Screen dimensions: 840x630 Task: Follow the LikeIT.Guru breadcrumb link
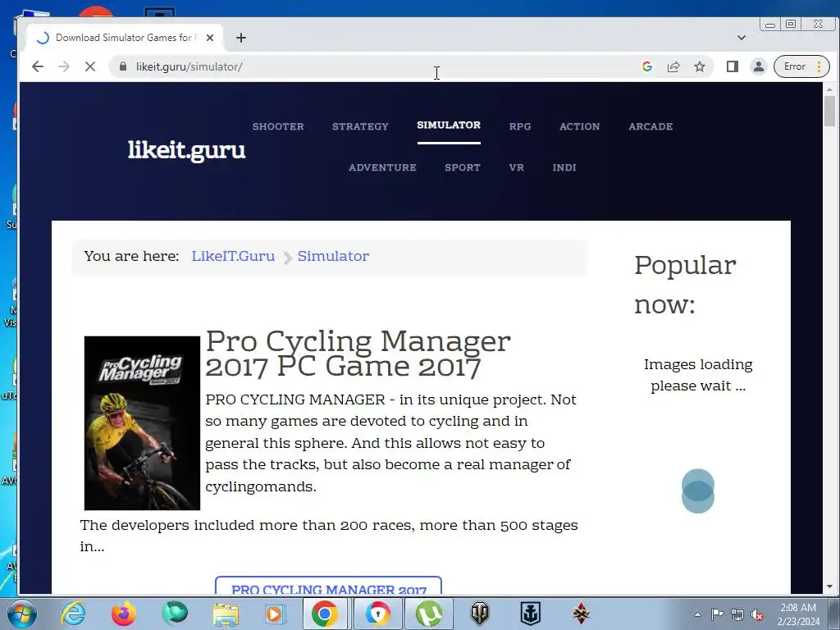[233, 256]
